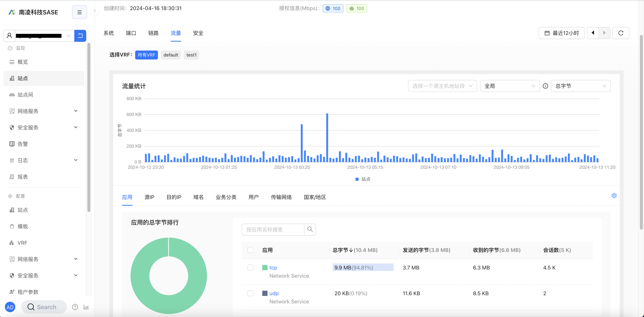Go to next time period arrow

coord(604,33)
